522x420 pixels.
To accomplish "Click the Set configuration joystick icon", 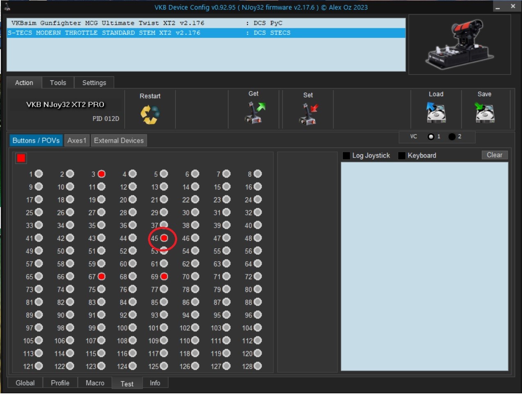I will [x=309, y=114].
